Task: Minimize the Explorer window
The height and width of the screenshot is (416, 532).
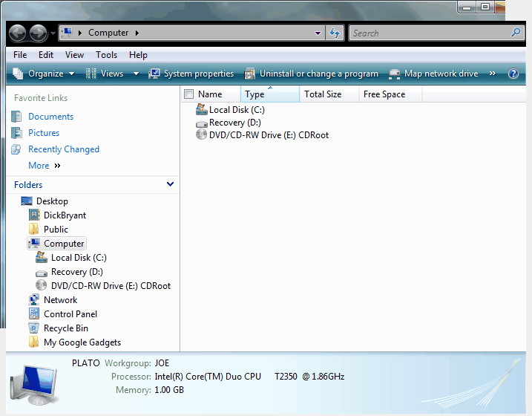Action: pos(467,7)
